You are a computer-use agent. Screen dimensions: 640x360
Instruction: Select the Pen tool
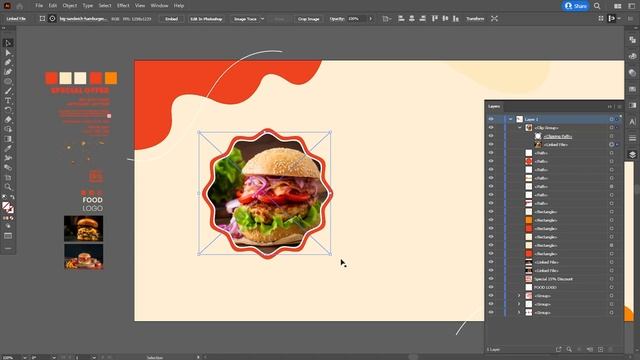8,62
